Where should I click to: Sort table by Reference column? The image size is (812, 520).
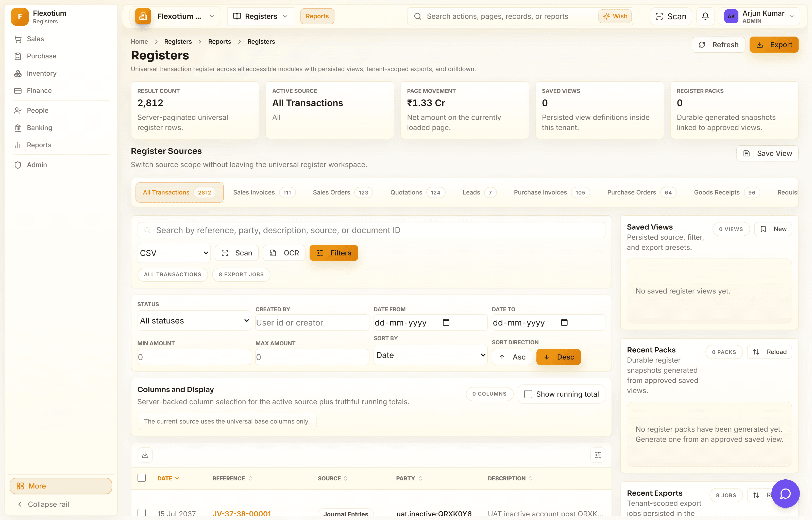point(232,478)
